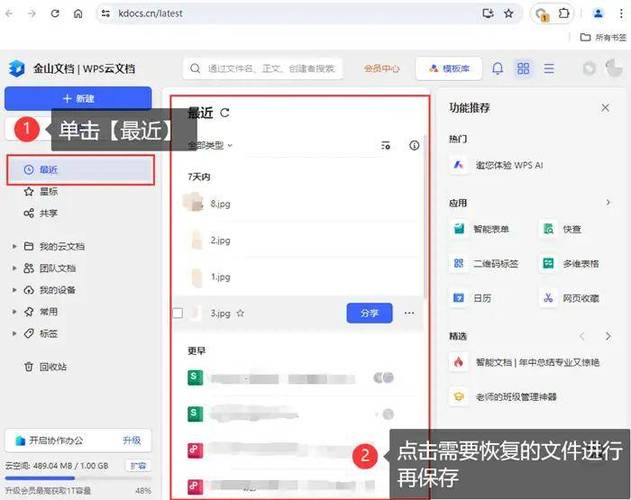Expand the 我的设备 tree arrow
Screen dimensions: 631x500
[x=14, y=289]
